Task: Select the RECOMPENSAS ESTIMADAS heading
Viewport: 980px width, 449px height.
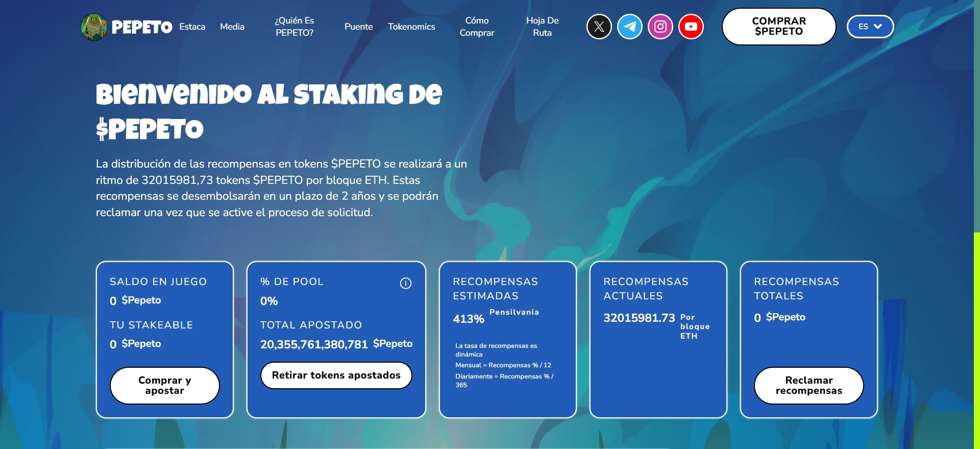Action: (495, 289)
